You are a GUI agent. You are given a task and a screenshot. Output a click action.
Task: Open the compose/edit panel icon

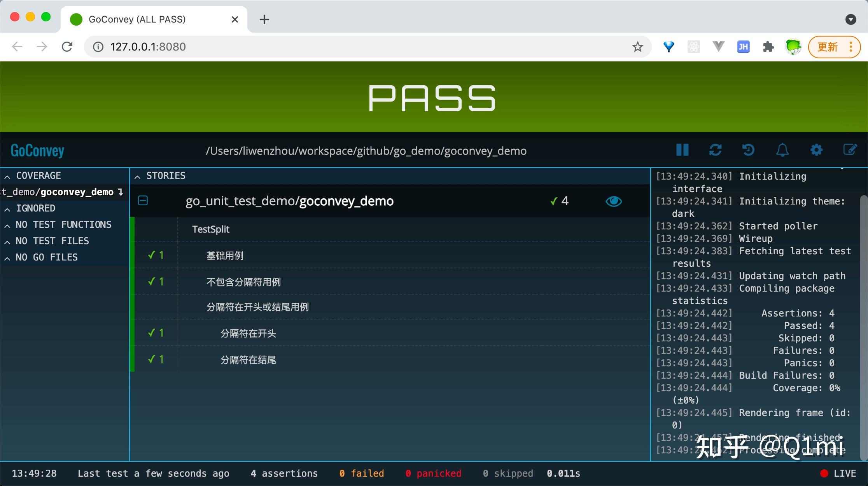click(x=850, y=150)
